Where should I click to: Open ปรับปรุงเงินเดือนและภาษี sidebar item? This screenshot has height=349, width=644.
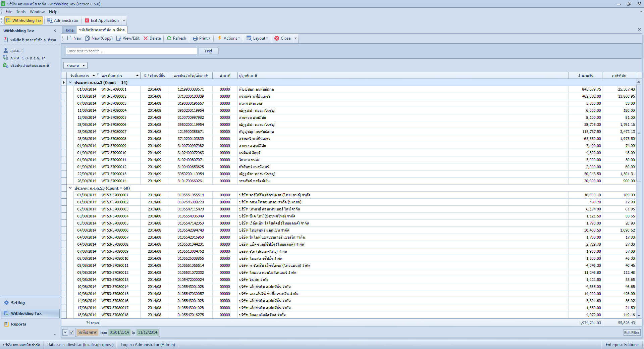point(26,65)
